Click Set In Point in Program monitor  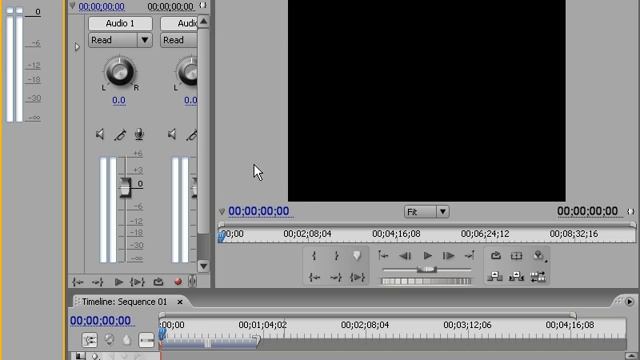[x=314, y=256]
